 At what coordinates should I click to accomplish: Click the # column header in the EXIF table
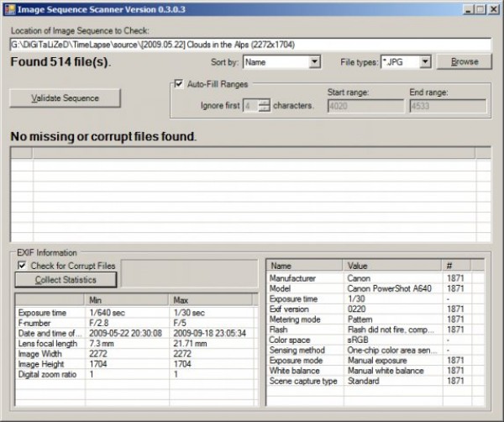(456, 266)
